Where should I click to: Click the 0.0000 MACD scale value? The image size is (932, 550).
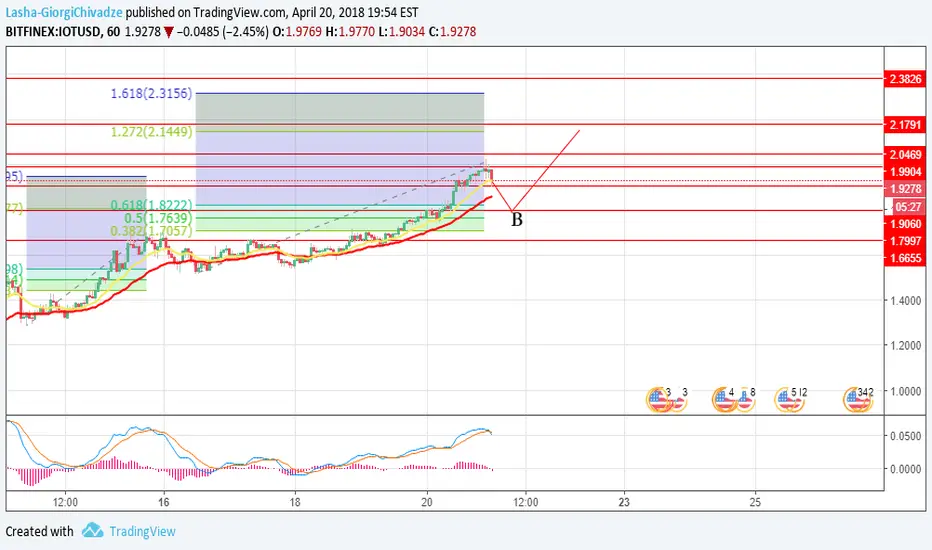[x=906, y=469]
